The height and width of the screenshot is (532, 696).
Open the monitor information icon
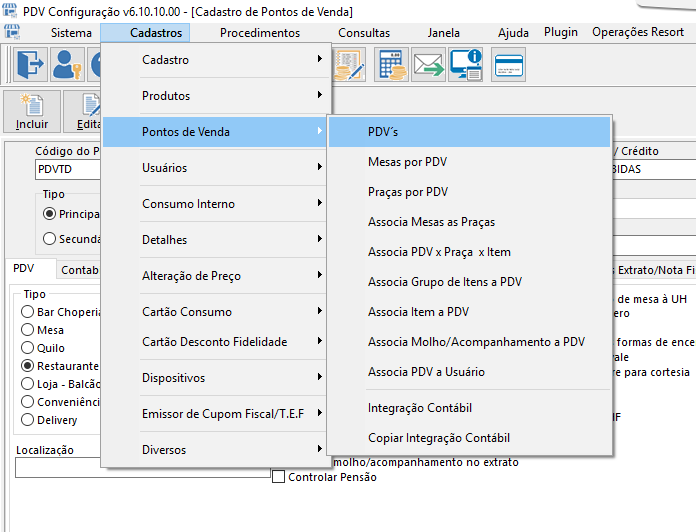pyautogui.click(x=465, y=65)
